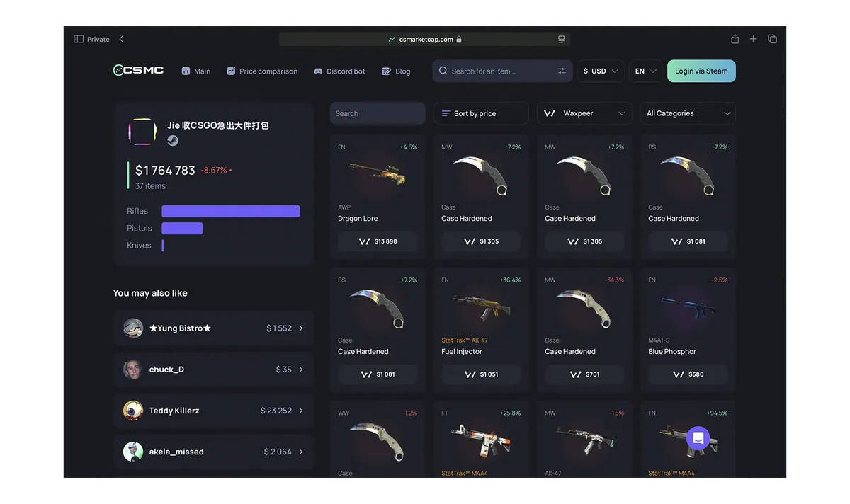Open the Waxpeer marketplace dropdown

click(585, 113)
